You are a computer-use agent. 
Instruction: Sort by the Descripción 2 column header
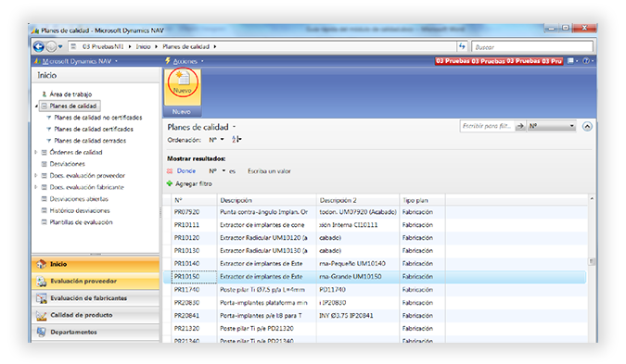(358, 200)
